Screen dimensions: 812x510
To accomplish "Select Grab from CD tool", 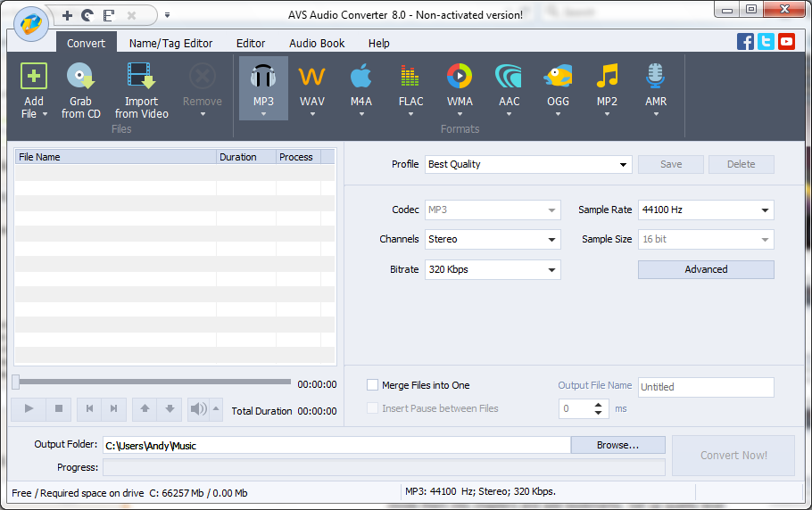I will tap(81, 78).
